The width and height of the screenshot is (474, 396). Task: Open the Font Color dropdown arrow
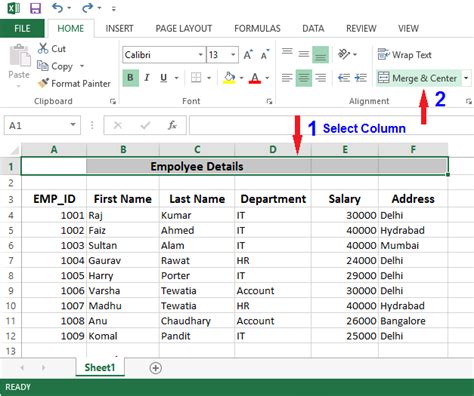coord(267,78)
